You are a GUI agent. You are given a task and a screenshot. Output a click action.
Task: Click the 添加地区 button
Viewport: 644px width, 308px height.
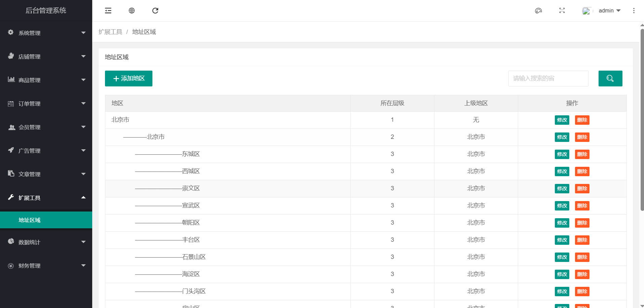(129, 78)
